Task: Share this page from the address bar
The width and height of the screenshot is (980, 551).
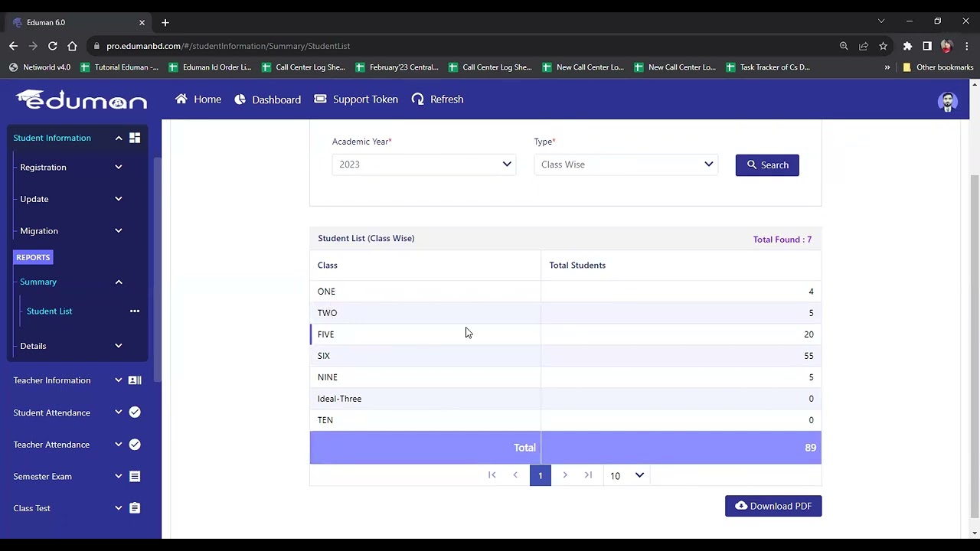Action: [x=864, y=46]
